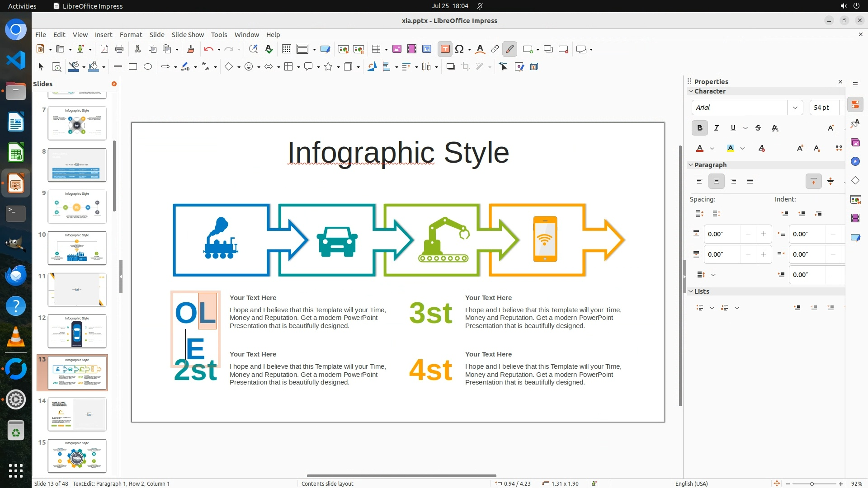The image size is (868, 488).
Task: Insert a table from the toolbar
Action: coord(376,49)
